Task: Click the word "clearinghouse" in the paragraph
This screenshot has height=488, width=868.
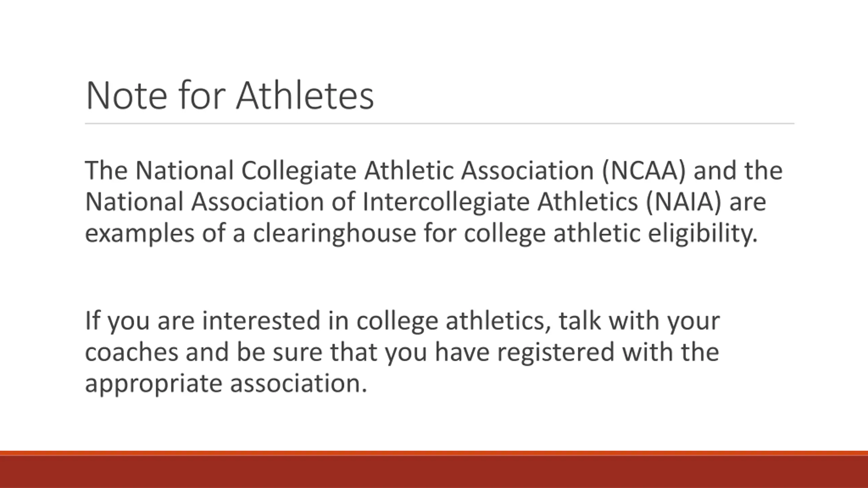Action: point(334,233)
